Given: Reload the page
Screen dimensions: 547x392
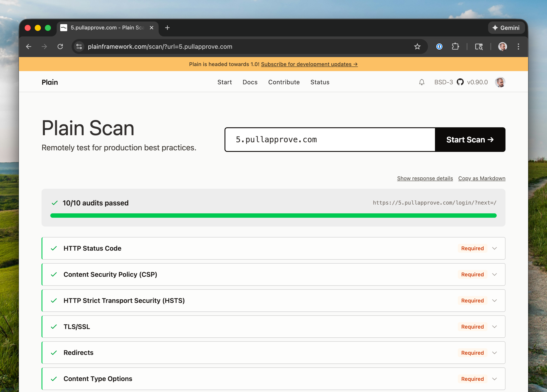Looking at the screenshot, I should [x=60, y=47].
